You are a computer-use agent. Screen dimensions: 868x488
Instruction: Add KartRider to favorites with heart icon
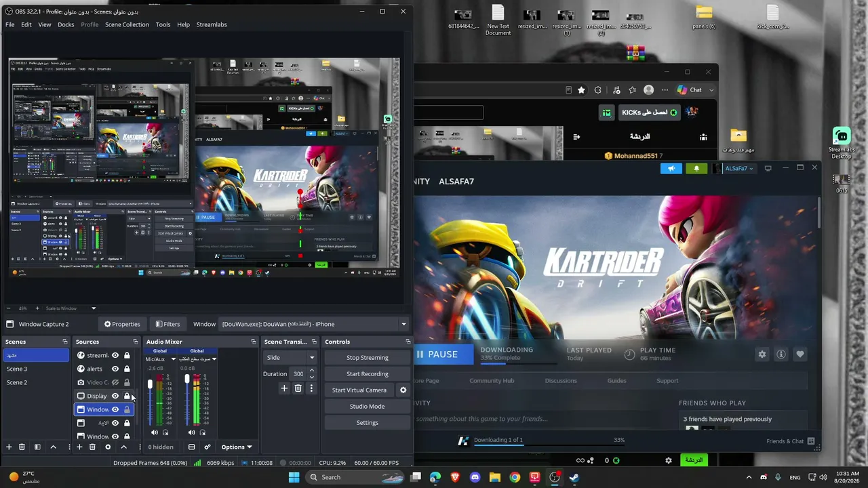click(x=800, y=354)
